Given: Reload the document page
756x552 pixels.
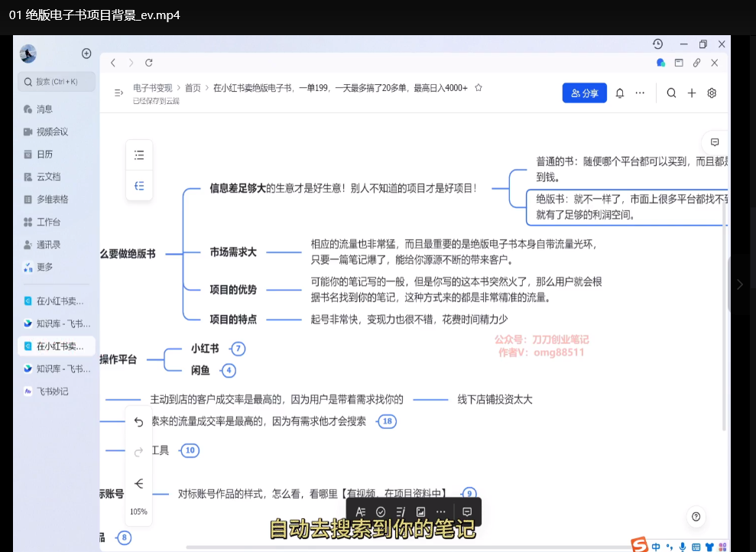Looking at the screenshot, I should coord(149,63).
